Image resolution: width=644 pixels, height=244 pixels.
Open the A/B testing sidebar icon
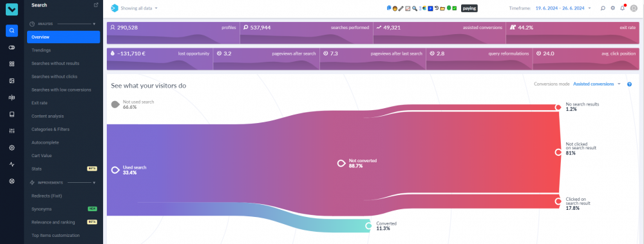(12, 97)
